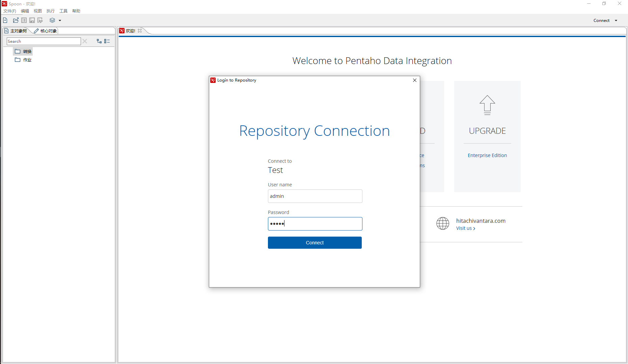Open the 帮助 menu
The width and height of the screenshot is (628, 364).
(76, 11)
